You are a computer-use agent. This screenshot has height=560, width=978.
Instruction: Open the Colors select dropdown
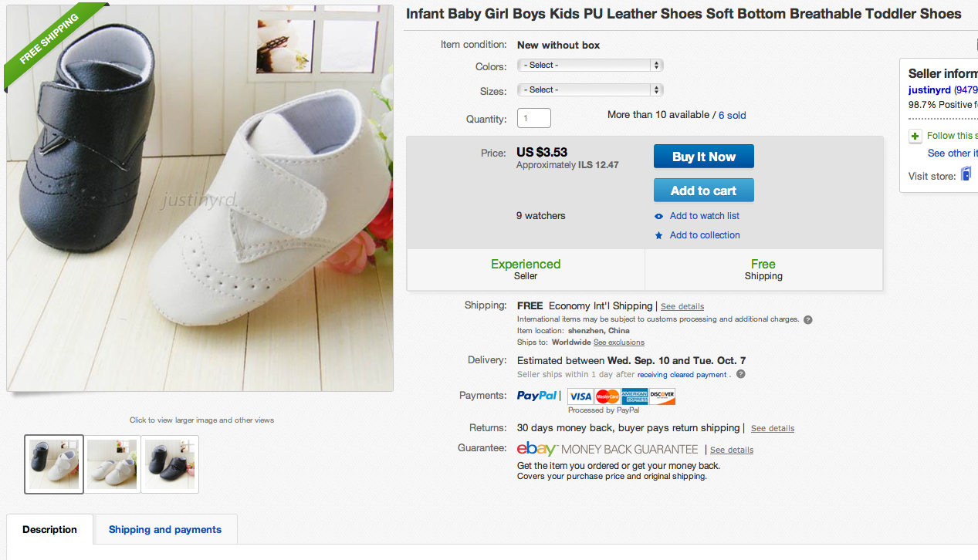[591, 66]
